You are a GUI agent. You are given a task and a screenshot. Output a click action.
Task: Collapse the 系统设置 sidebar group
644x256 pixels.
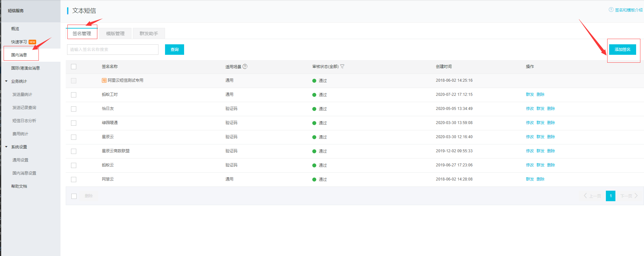(x=6, y=147)
